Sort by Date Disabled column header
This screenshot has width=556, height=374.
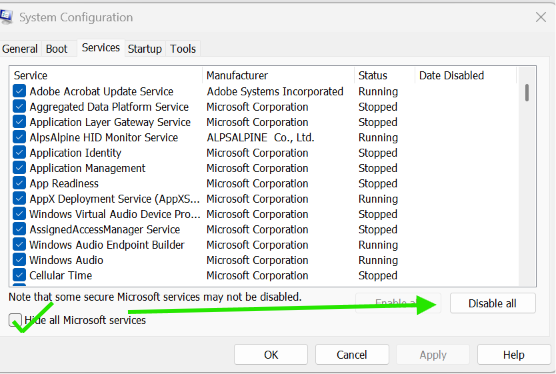point(466,75)
